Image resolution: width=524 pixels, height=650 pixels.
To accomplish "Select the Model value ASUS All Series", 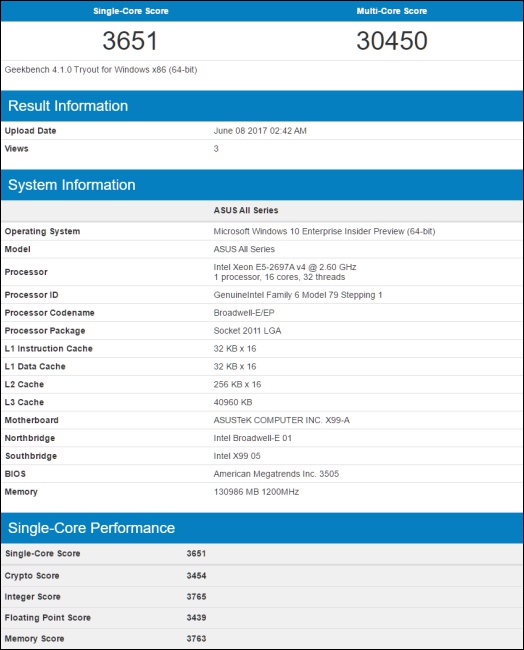I will (244, 249).
